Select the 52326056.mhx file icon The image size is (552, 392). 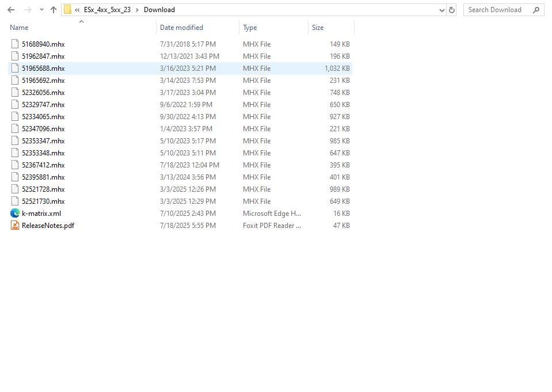coord(15,92)
